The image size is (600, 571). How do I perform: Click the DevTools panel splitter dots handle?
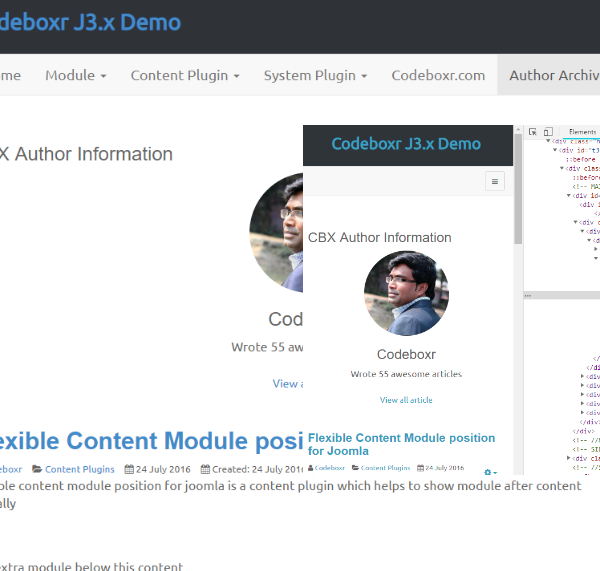(x=528, y=295)
